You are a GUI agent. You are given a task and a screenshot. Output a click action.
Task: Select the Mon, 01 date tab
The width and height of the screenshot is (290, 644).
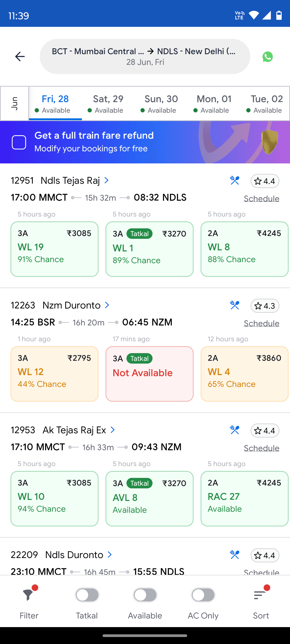214,104
